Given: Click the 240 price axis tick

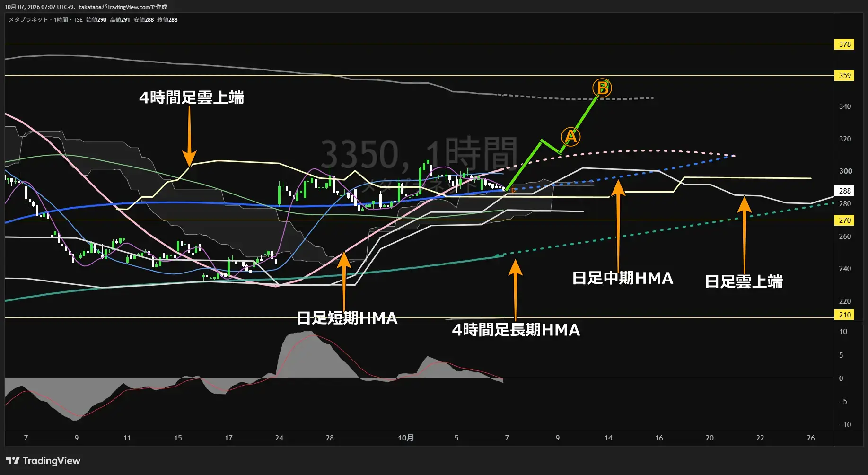Looking at the screenshot, I should [x=845, y=269].
